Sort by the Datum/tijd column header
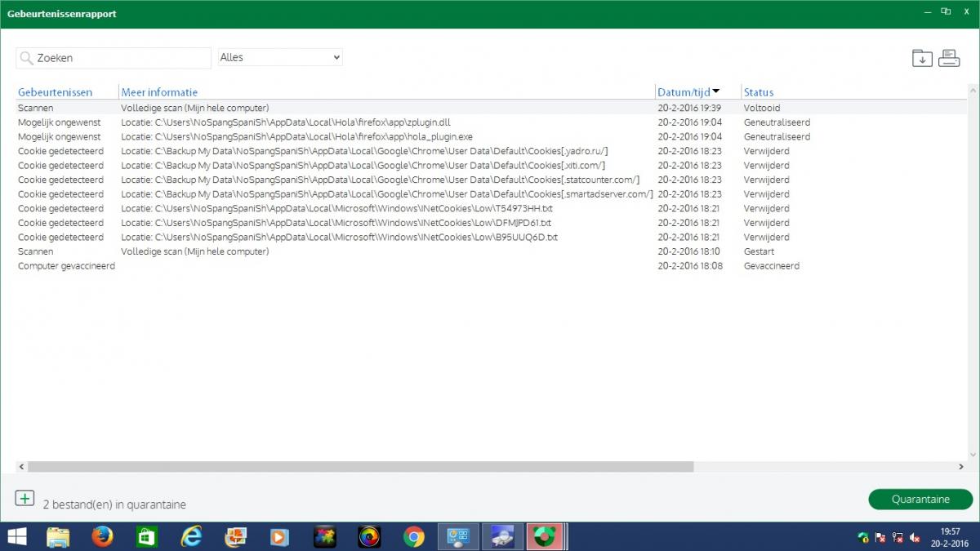 684,92
